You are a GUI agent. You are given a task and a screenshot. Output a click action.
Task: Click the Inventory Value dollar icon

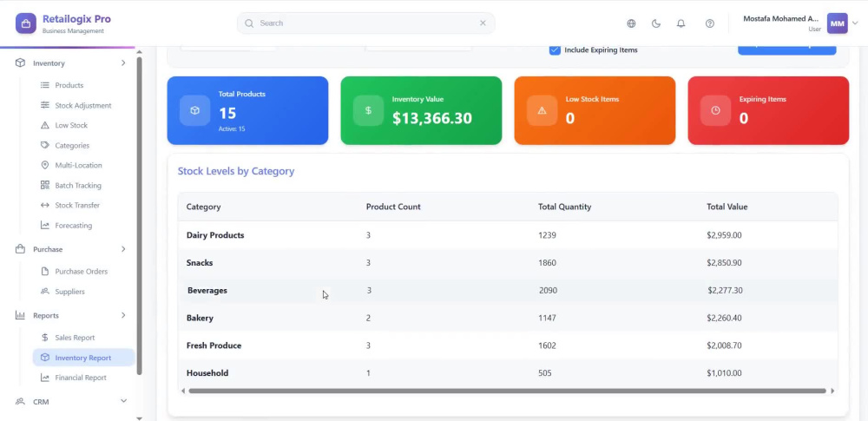coord(368,110)
